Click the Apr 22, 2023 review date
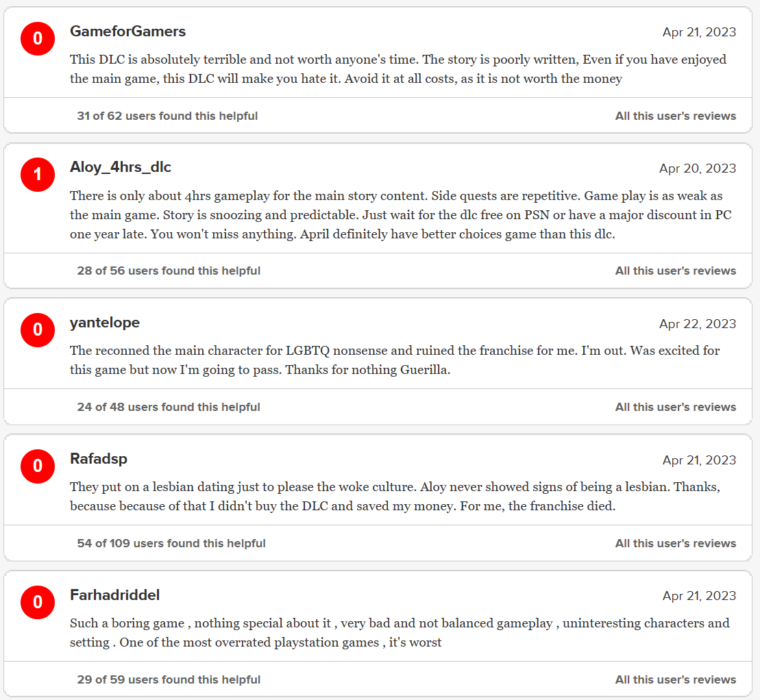 point(698,324)
